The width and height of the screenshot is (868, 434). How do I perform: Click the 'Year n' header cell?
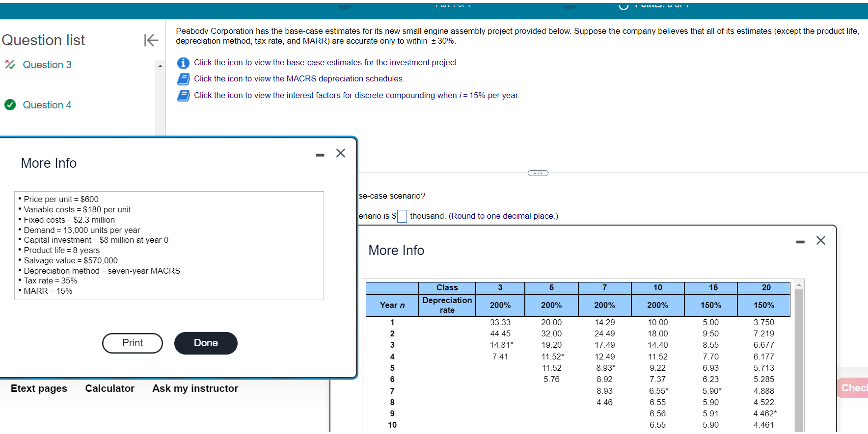[392, 305]
